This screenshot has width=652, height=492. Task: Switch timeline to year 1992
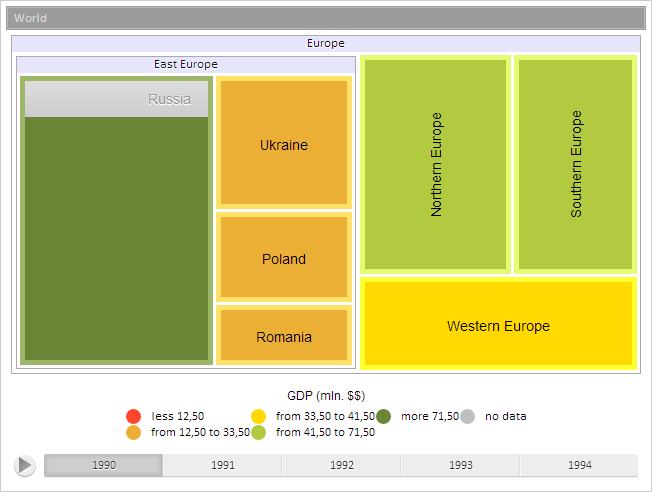pos(342,465)
